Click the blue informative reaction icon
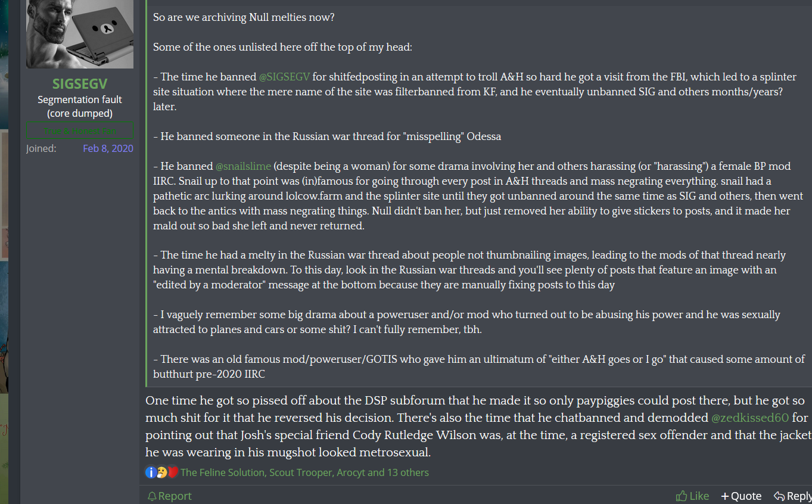Viewport: 812px width, 504px height. pos(151,472)
